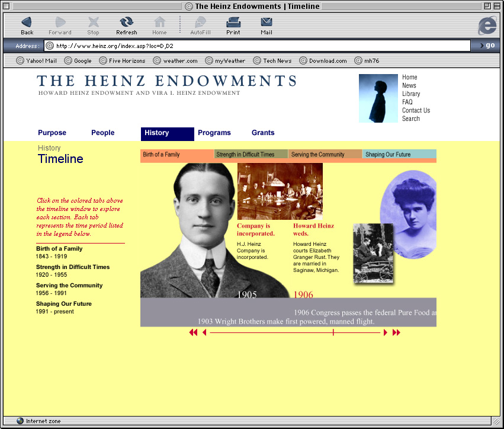
Task: Click the double-right fast-forward timeline arrow
Action: [x=396, y=333]
